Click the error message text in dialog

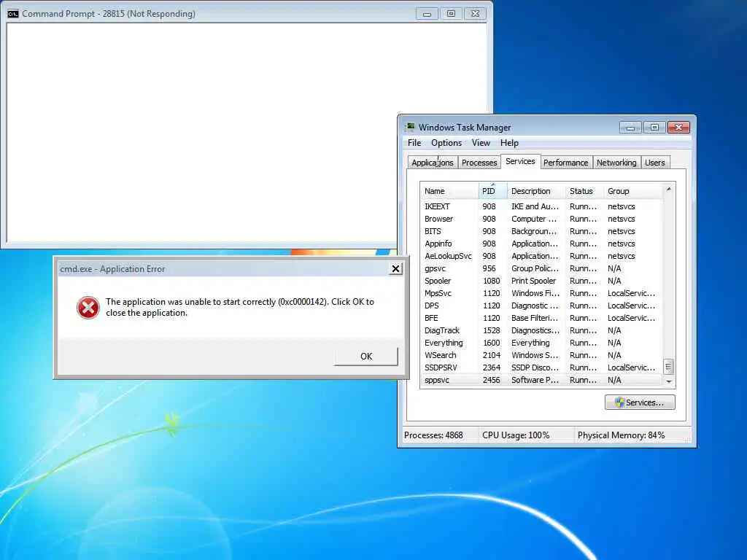click(239, 307)
